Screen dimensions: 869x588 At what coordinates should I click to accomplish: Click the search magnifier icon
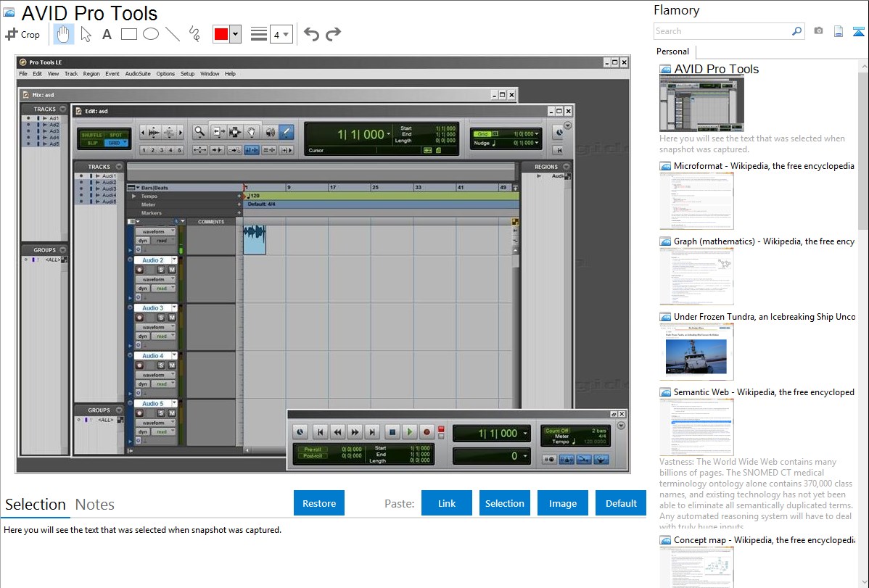coord(796,31)
